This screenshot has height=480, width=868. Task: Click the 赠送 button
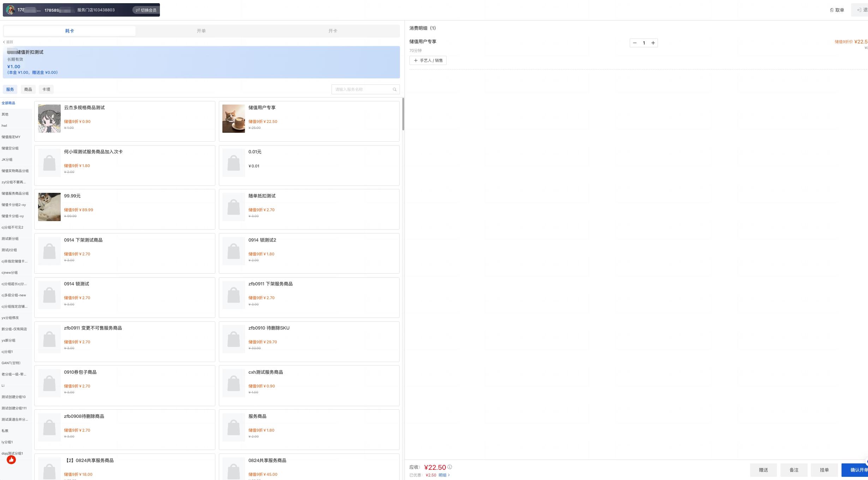tap(764, 470)
